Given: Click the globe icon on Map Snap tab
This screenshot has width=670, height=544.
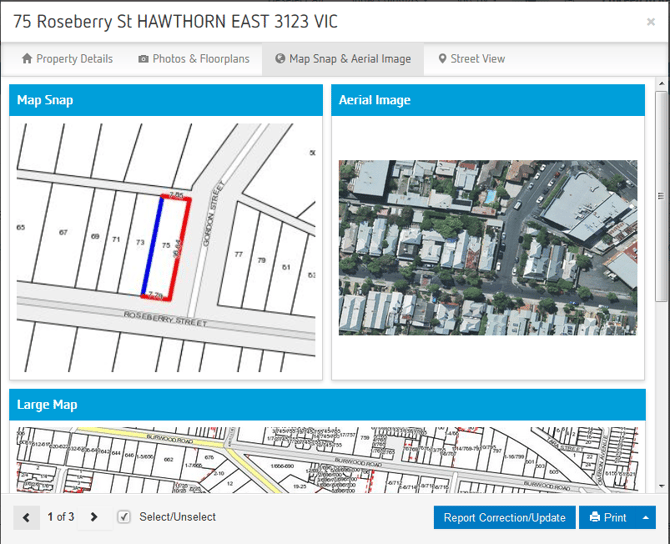Looking at the screenshot, I should tap(280, 59).
